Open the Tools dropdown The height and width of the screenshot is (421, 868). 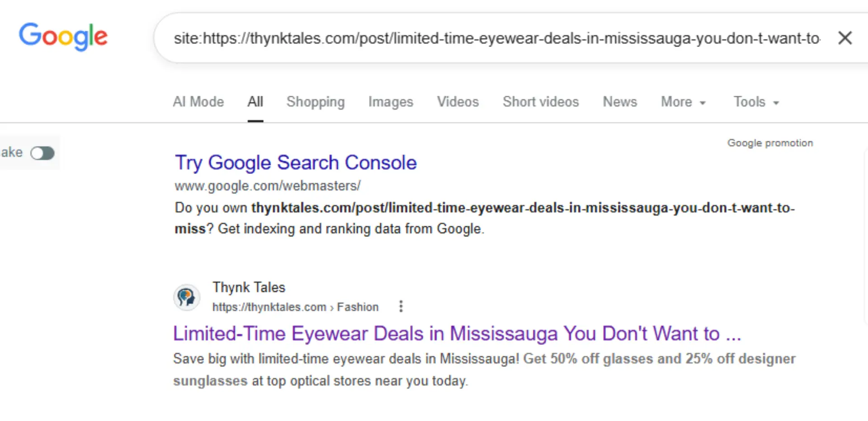coord(756,102)
